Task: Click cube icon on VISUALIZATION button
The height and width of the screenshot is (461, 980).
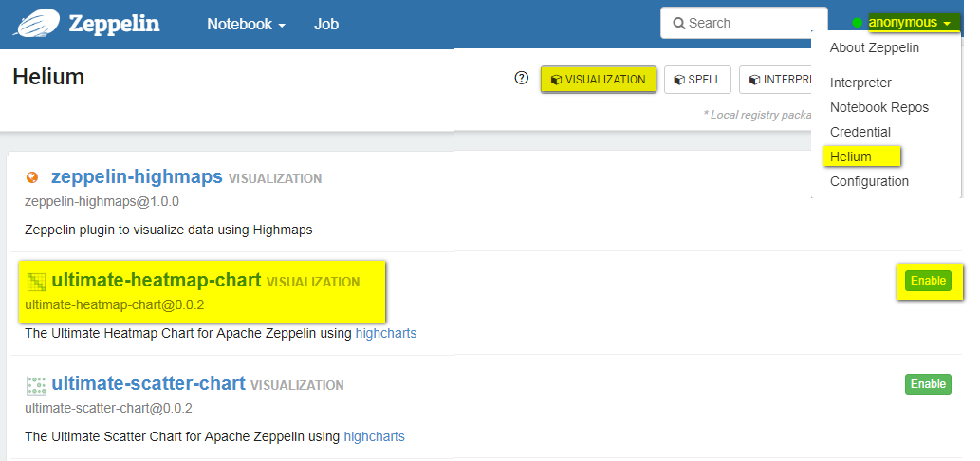Action: pyautogui.click(x=556, y=80)
